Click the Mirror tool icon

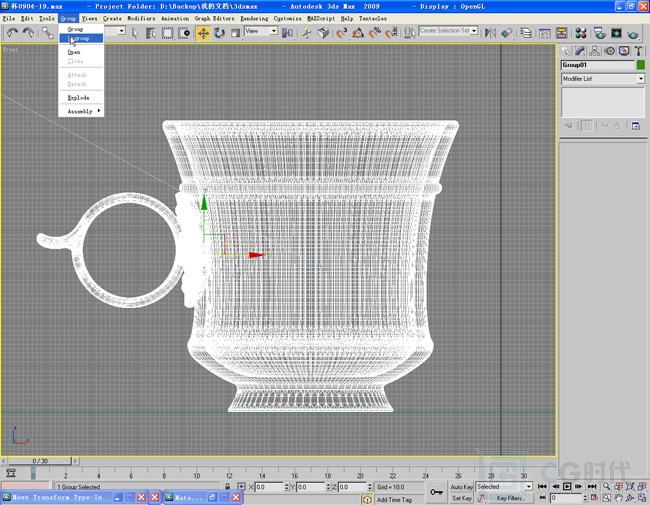click(490, 33)
